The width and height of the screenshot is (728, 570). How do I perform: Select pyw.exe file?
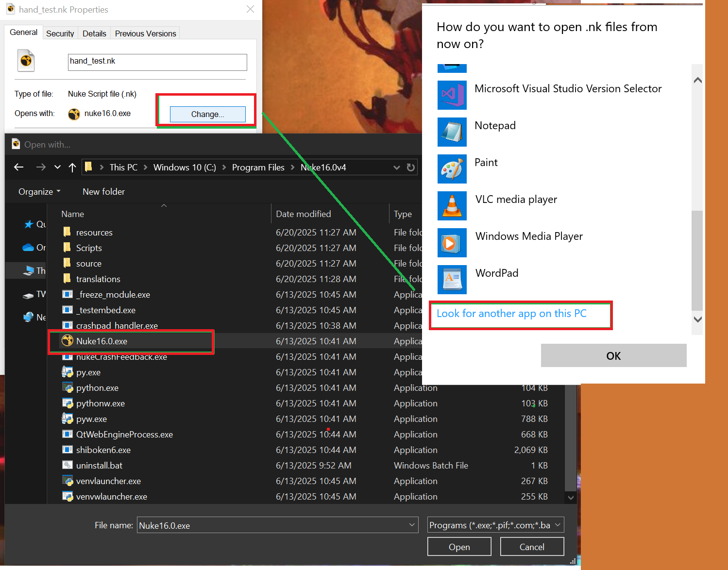click(91, 419)
